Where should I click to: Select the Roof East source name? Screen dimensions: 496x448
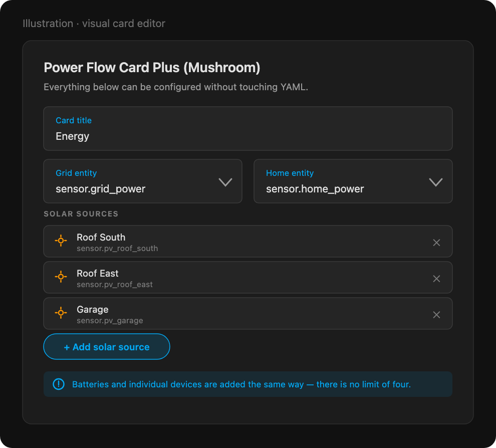[97, 273]
